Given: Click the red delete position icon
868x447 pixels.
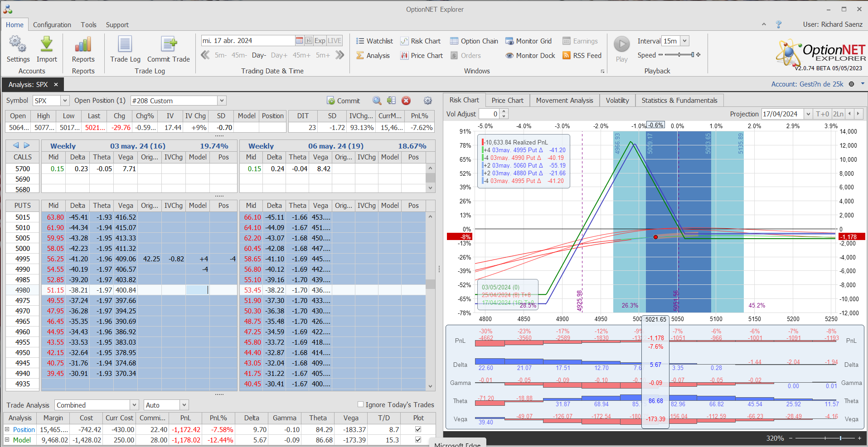Looking at the screenshot, I should coord(406,101).
